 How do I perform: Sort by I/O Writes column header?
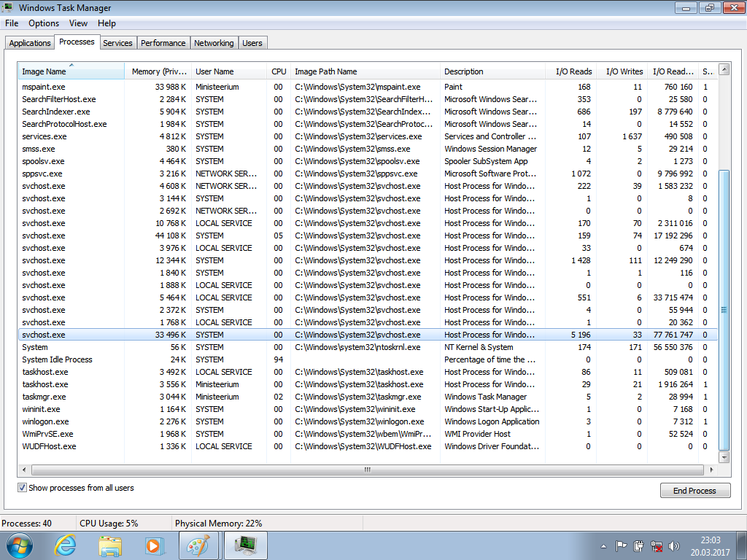pos(622,71)
